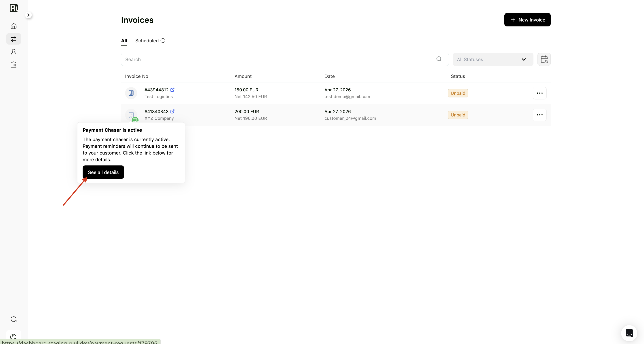Open more options for invoice #43944812
The image size is (644, 344).
tap(540, 93)
